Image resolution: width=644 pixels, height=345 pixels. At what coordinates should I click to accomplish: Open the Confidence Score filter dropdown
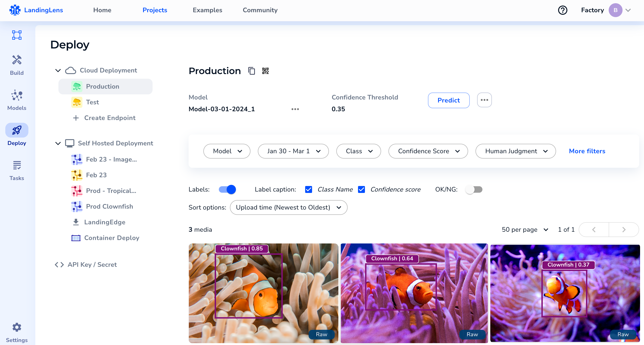pyautogui.click(x=428, y=151)
